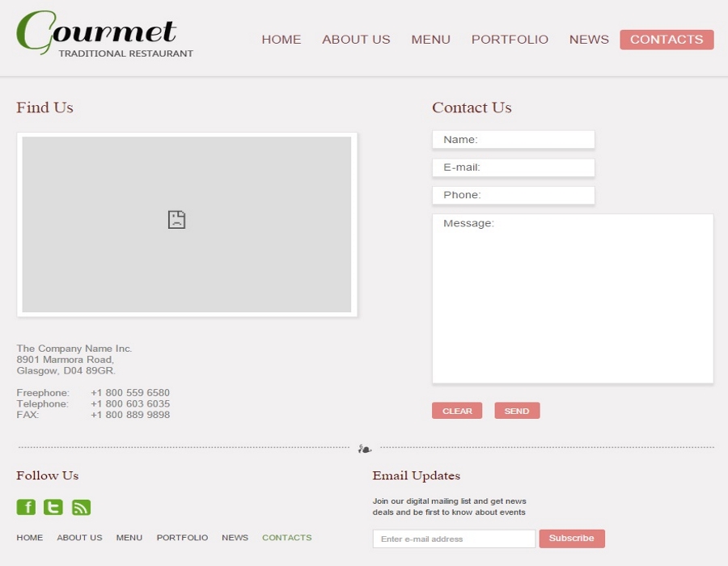Open News in the top navigation bar
This screenshot has width=728, height=566.
point(589,40)
